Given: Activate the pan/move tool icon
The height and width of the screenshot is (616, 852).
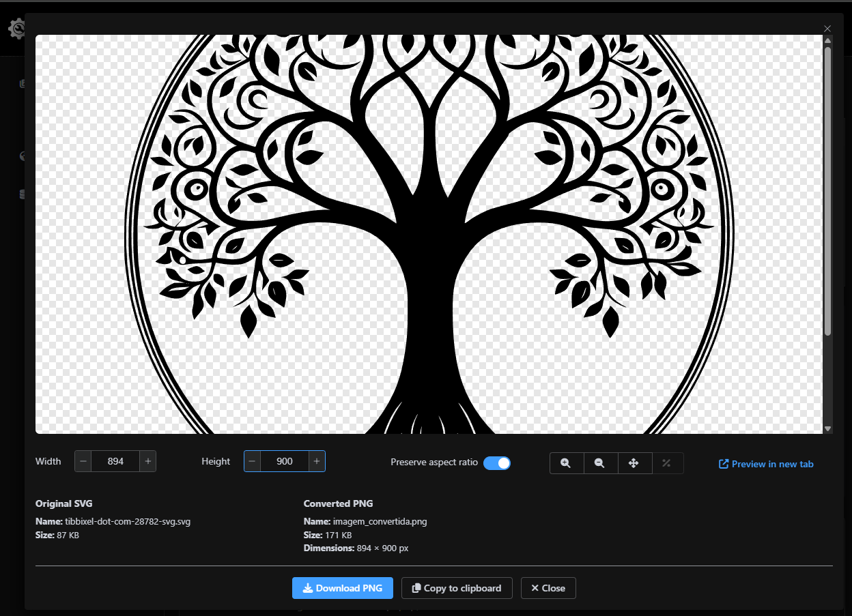Looking at the screenshot, I should pos(635,463).
